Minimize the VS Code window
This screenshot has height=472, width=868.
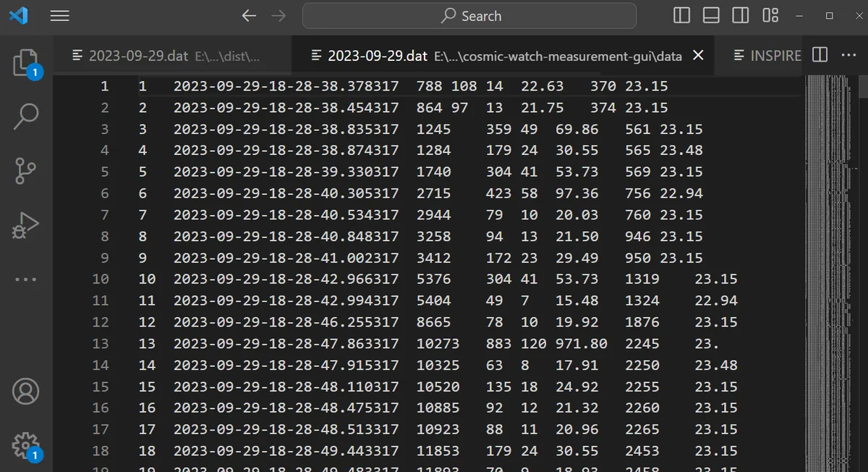[x=800, y=15]
